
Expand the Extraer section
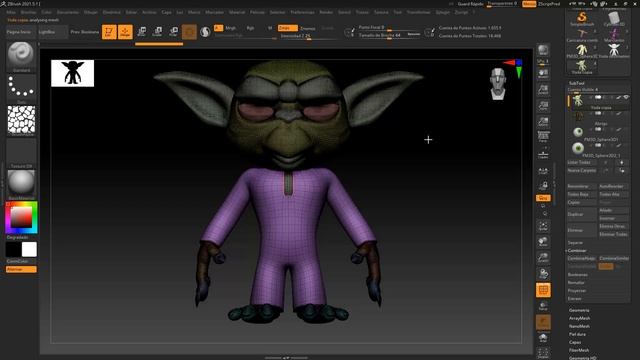coord(574,299)
